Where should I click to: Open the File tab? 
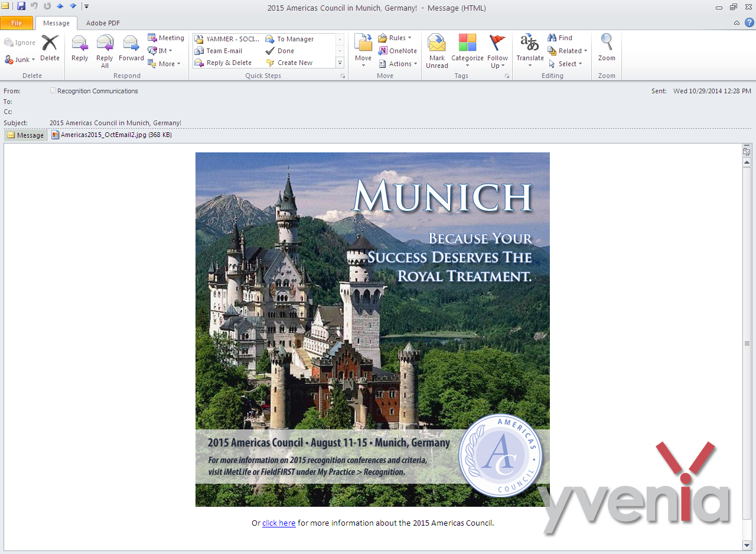point(17,23)
